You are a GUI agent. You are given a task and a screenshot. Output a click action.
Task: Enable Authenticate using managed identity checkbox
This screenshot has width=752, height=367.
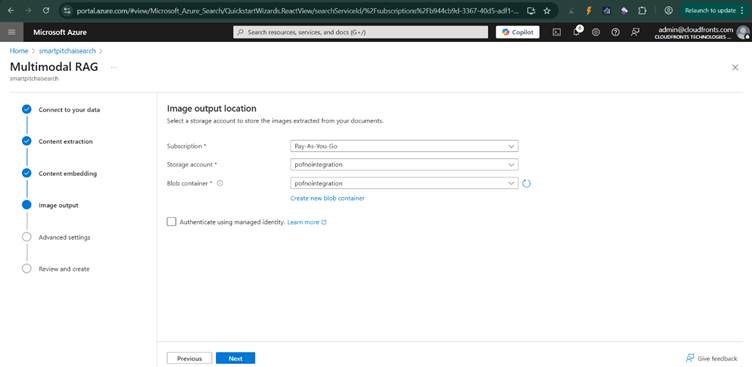click(x=172, y=222)
